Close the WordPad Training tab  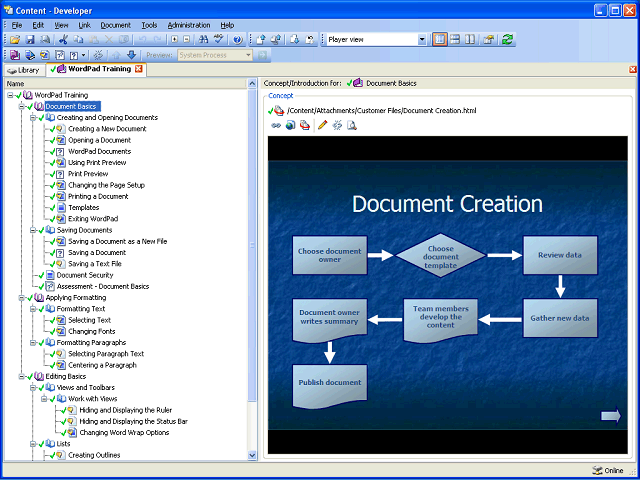pyautogui.click(x=139, y=69)
